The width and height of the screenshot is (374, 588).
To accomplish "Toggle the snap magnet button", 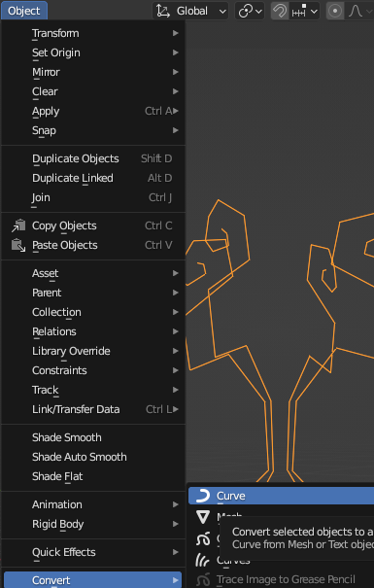I will tap(280, 11).
